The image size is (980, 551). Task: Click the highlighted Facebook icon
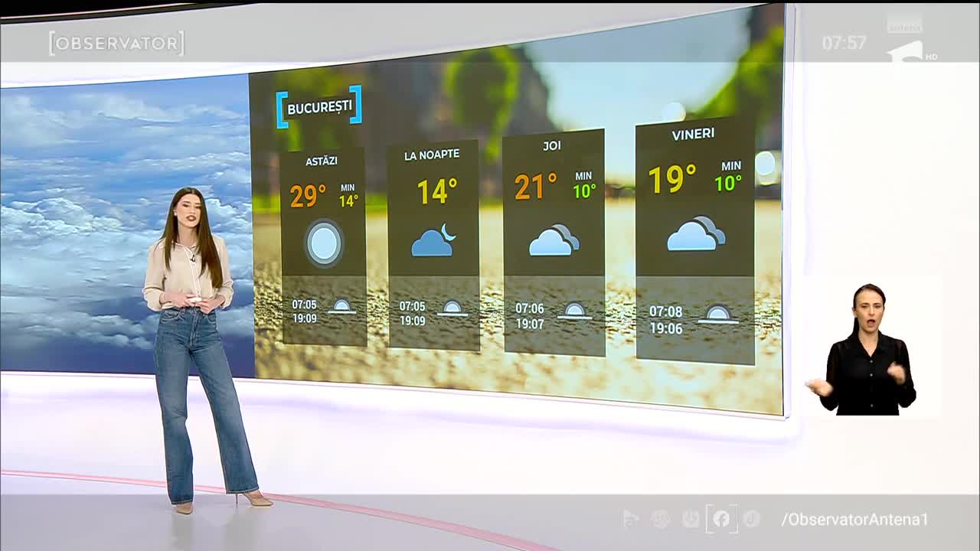[721, 519]
